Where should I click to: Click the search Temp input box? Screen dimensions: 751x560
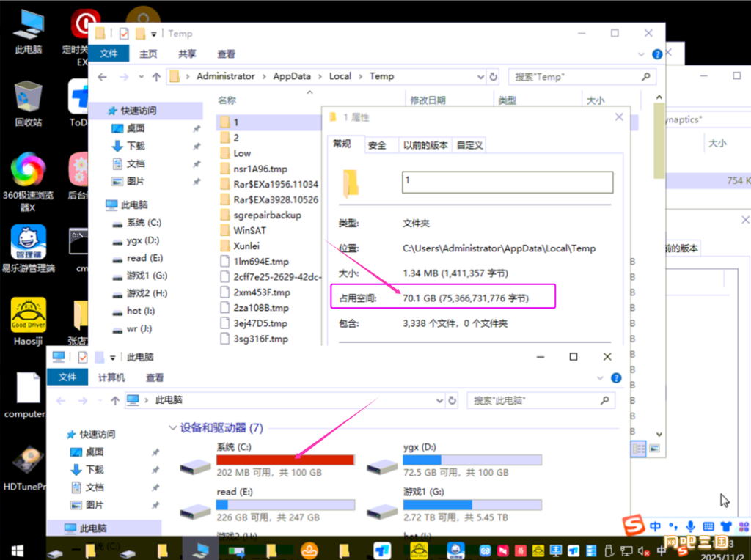(572, 77)
